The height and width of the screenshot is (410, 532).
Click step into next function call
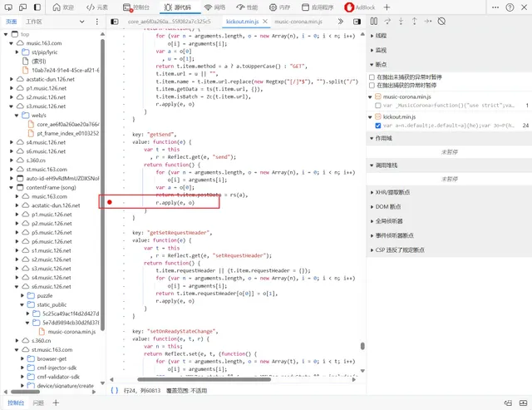pos(401,22)
